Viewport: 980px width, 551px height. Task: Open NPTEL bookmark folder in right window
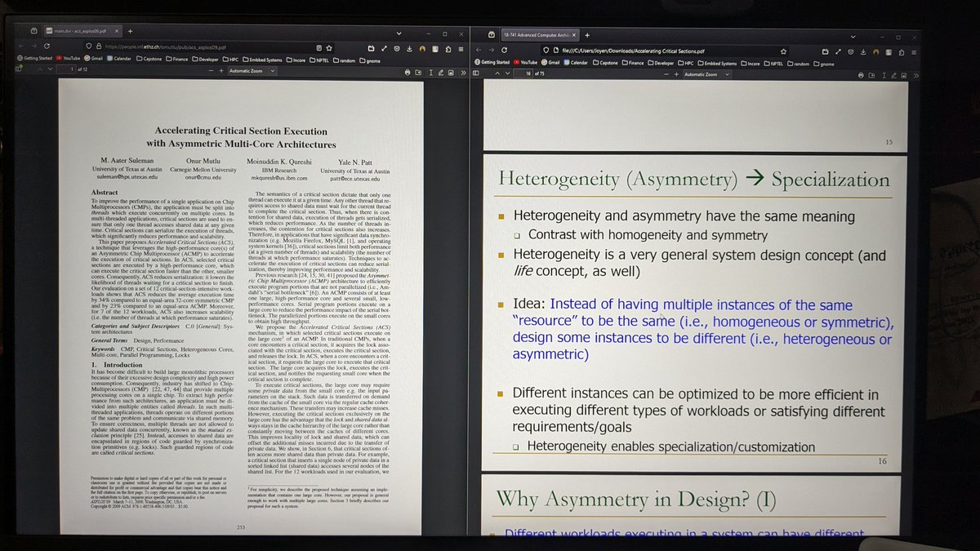(774, 63)
